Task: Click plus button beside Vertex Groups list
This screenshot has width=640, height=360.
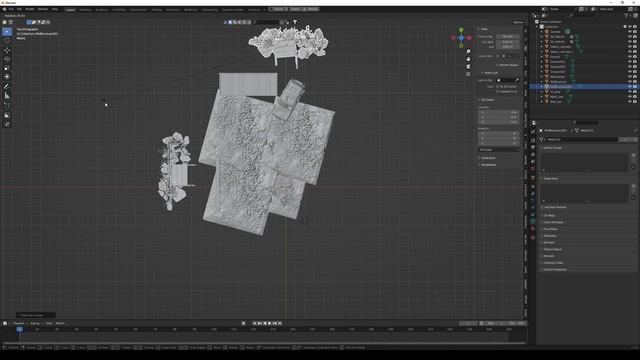Action: tap(633, 155)
